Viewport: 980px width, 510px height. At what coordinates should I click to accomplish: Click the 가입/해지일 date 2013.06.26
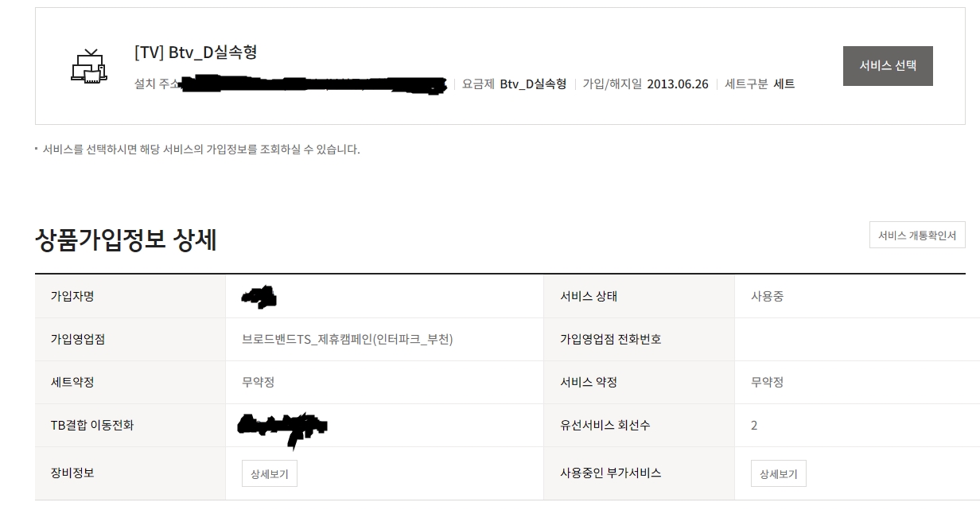677,84
